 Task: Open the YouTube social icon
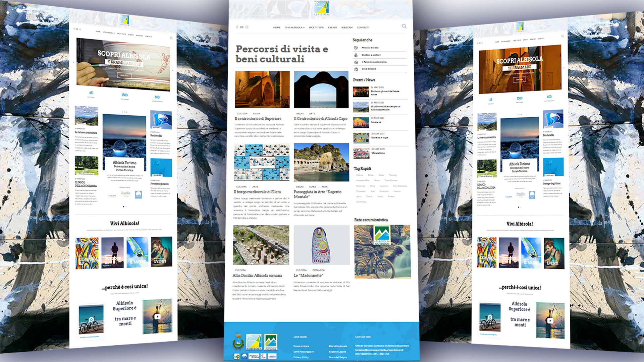(x=241, y=27)
